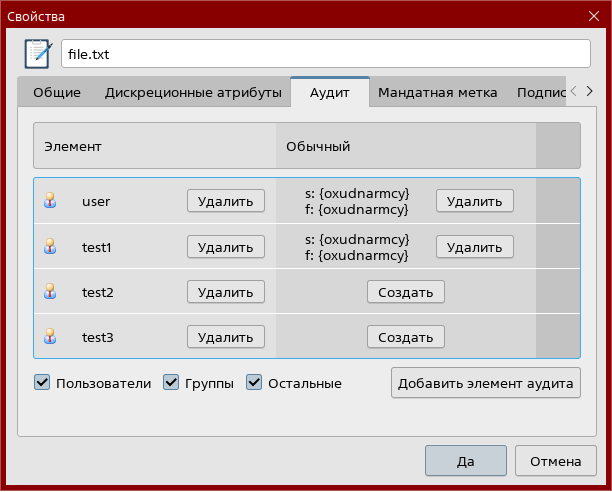Screen dimensions: 612x492
Task: Toggle the Группы checkbox
Action: pyautogui.click(x=171, y=382)
